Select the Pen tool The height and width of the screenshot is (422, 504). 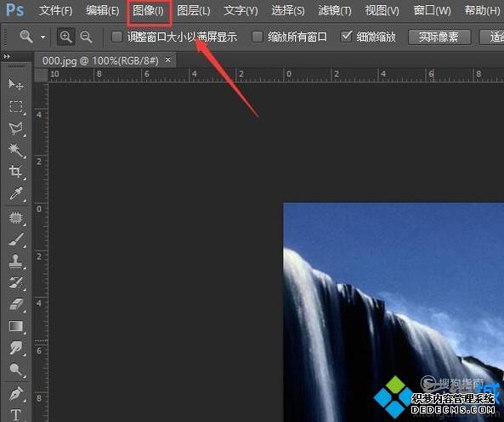click(x=16, y=393)
